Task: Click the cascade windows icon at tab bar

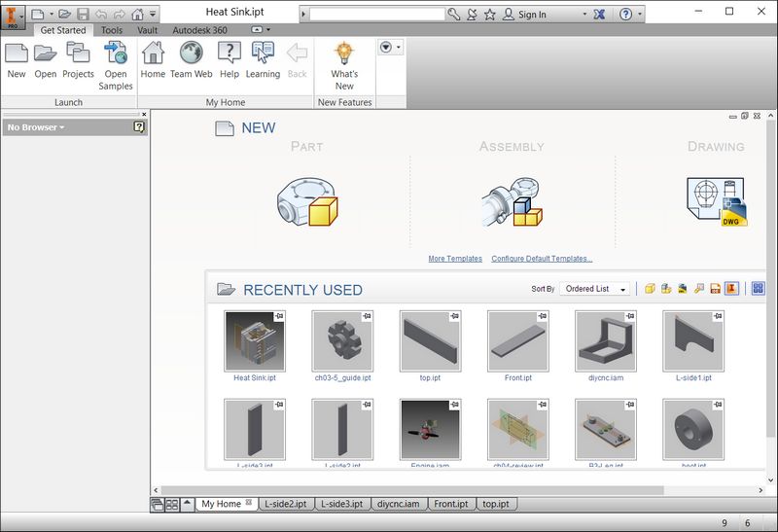Action: [x=157, y=505]
